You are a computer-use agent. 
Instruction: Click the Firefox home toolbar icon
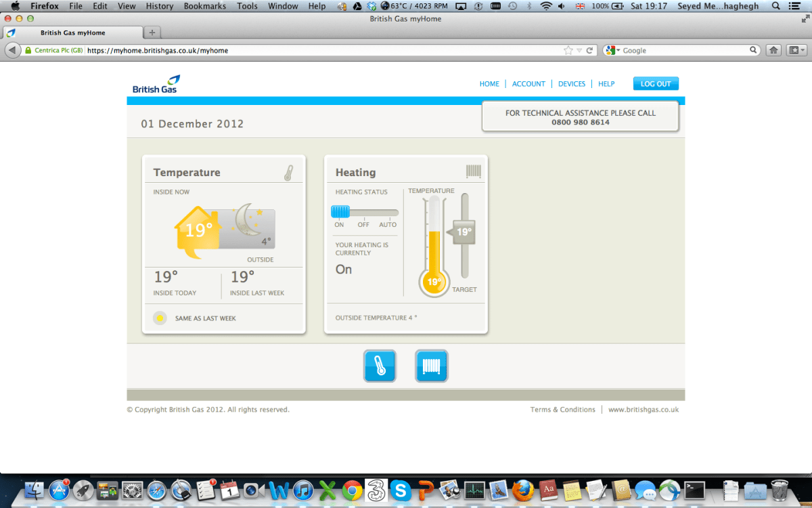pos(774,50)
